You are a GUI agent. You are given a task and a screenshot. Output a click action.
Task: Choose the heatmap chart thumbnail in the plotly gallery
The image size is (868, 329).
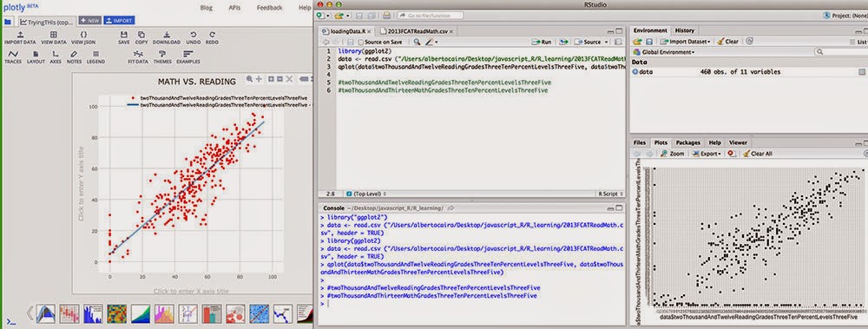click(x=117, y=313)
